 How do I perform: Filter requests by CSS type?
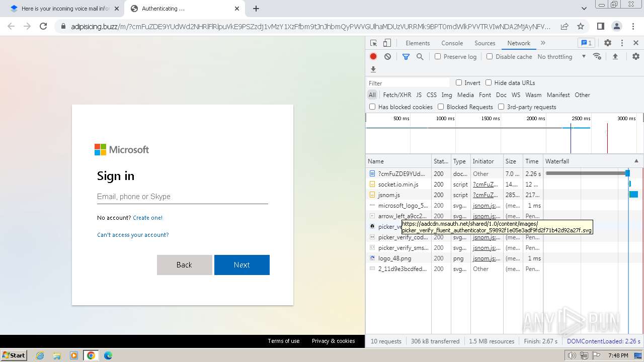point(432,95)
